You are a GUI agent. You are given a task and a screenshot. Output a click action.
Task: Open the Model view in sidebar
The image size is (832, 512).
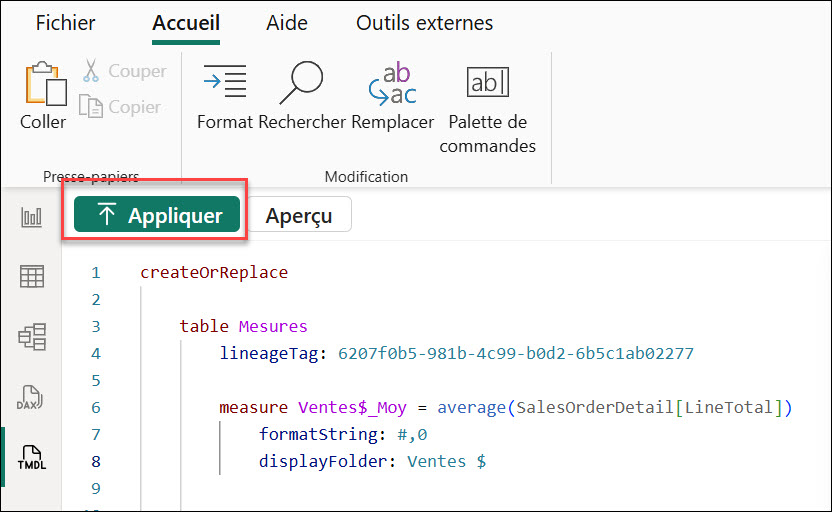[x=32, y=337]
